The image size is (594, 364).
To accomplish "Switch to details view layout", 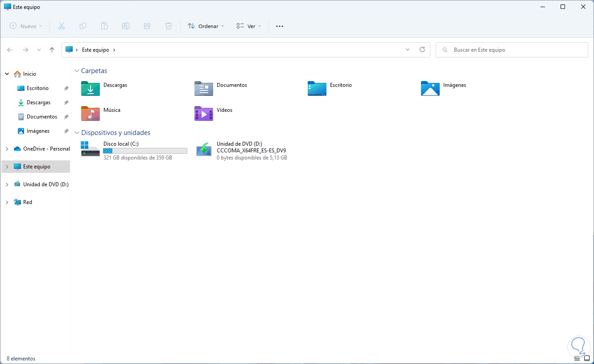I will (x=577, y=358).
